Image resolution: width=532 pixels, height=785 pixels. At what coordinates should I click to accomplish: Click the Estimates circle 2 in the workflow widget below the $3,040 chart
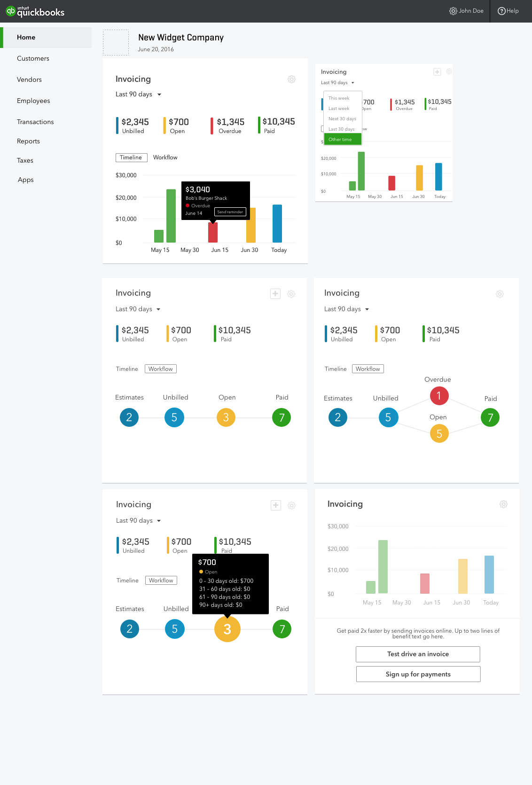(129, 417)
